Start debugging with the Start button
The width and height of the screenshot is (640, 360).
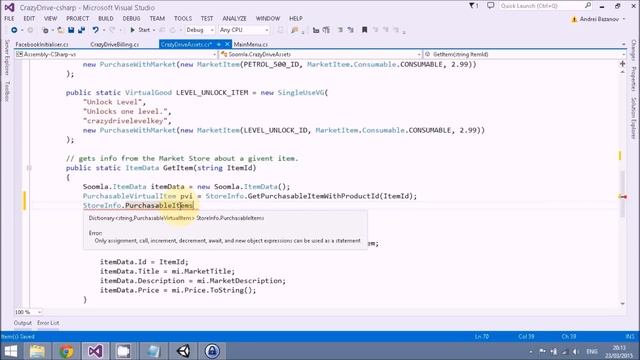tap(140, 30)
